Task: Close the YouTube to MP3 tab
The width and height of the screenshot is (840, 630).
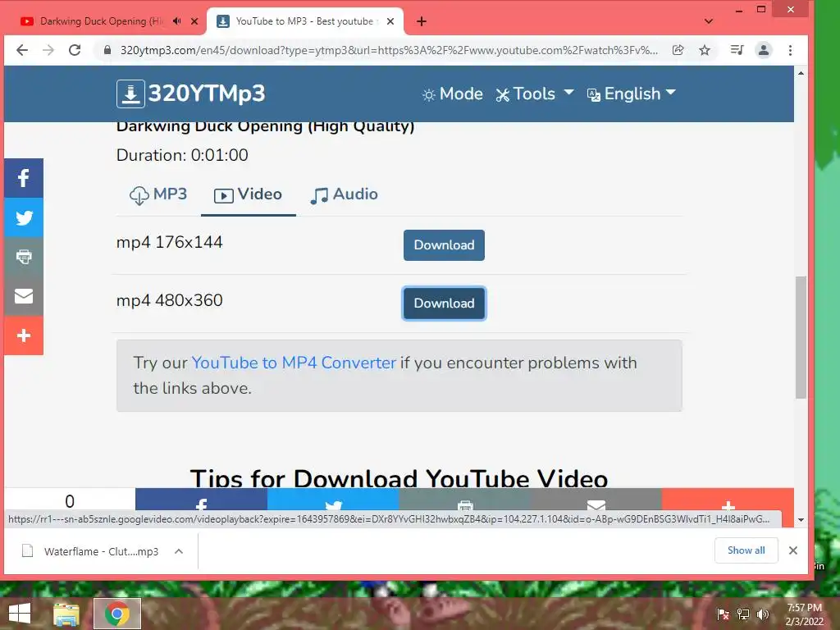Action: [x=390, y=21]
